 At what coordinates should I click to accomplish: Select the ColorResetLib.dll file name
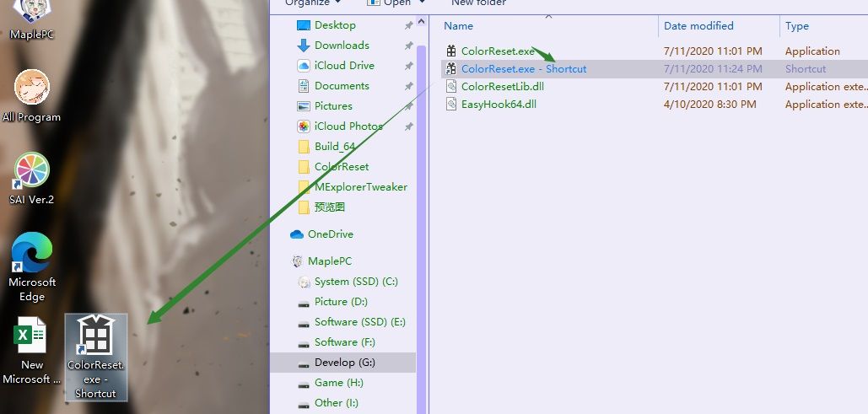tap(503, 86)
